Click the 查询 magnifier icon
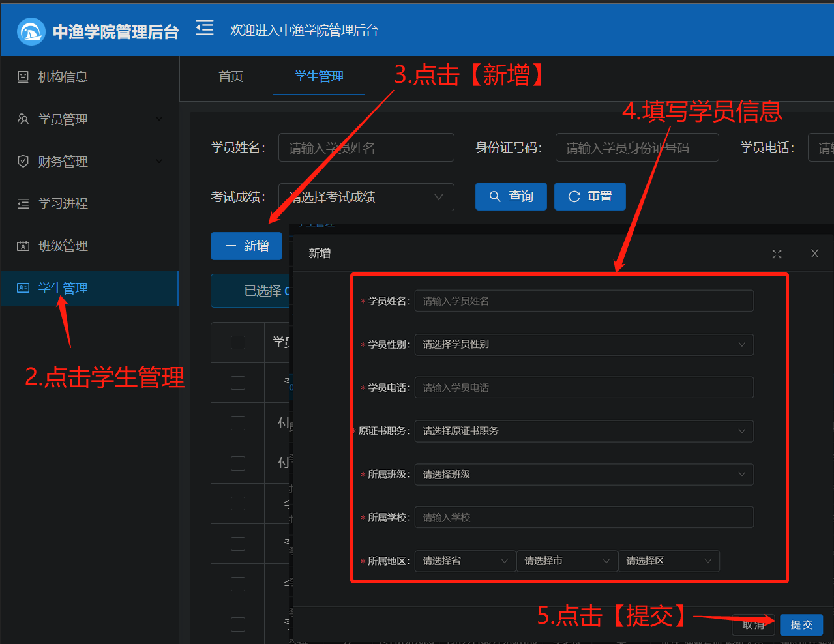The height and width of the screenshot is (644, 834). pos(495,196)
